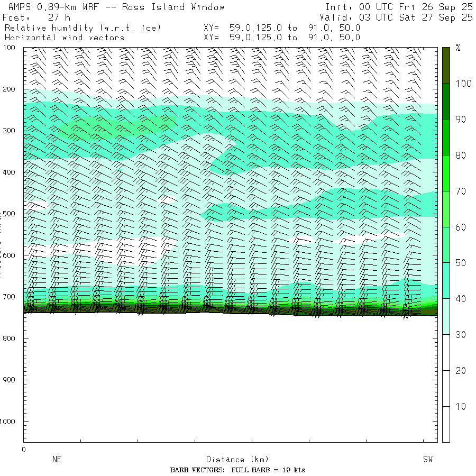
Task: Click the 'SW' cross-section endpoint label
Action: (x=428, y=459)
